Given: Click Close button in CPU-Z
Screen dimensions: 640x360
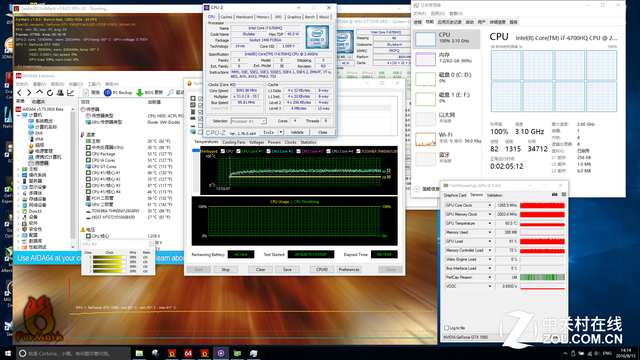Looking at the screenshot, I should pos(322,132).
